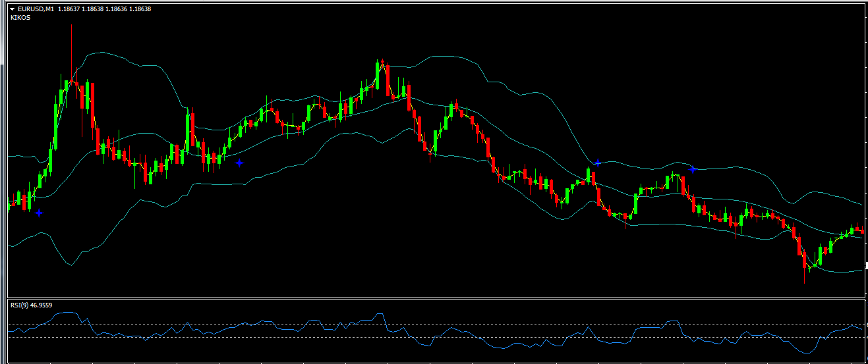
Task: Select the red arrow marker atop the central peak
Action: pos(383,61)
